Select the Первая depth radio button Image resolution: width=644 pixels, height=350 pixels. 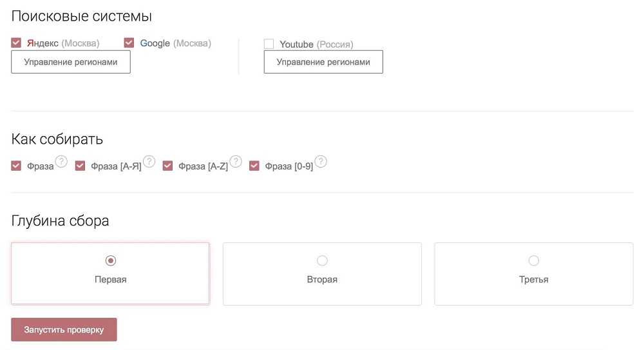pos(110,260)
